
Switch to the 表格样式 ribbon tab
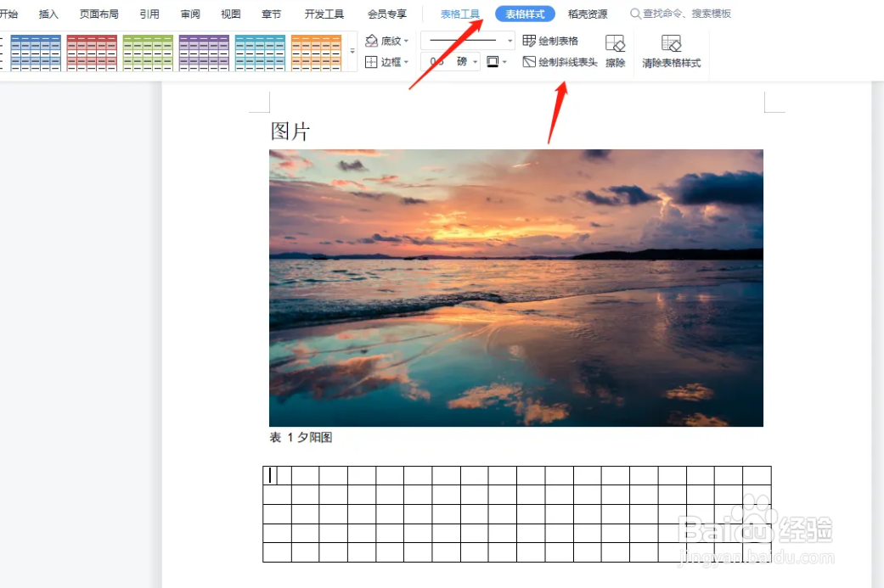(524, 13)
